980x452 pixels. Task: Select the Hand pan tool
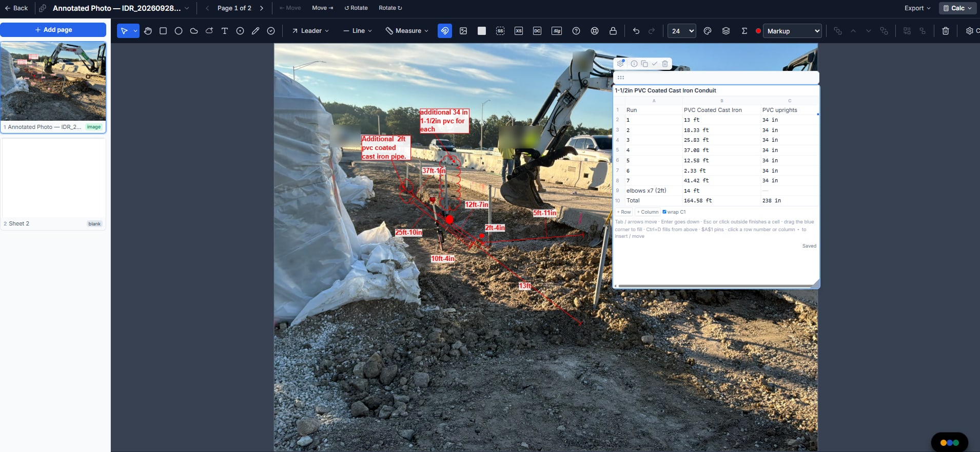148,31
